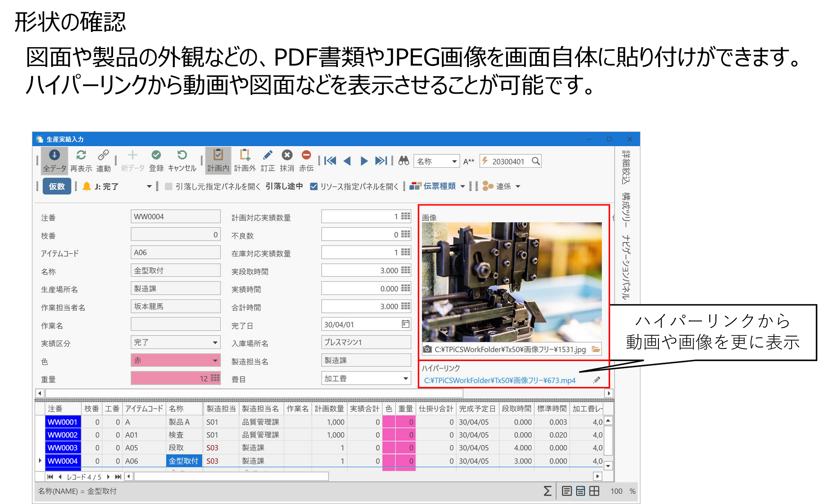The height and width of the screenshot is (504, 819).
Task: Click the sigma summation icon in status bar
Action: [547, 491]
